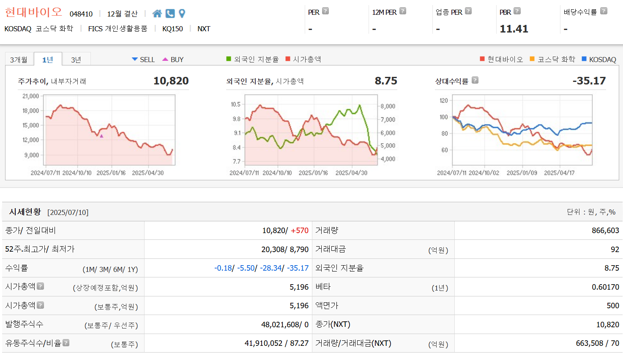
Task: Click the 현대바이오 company name
Action: point(33,12)
